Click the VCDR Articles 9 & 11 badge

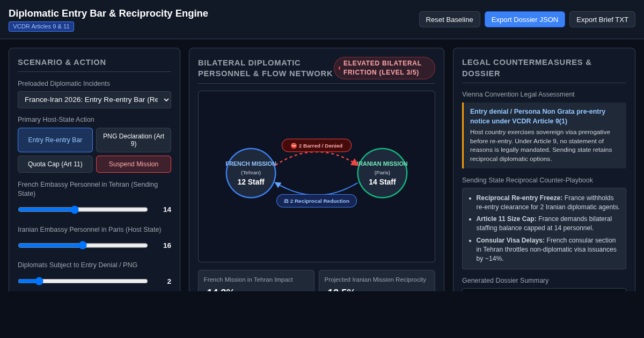pos(41,26)
